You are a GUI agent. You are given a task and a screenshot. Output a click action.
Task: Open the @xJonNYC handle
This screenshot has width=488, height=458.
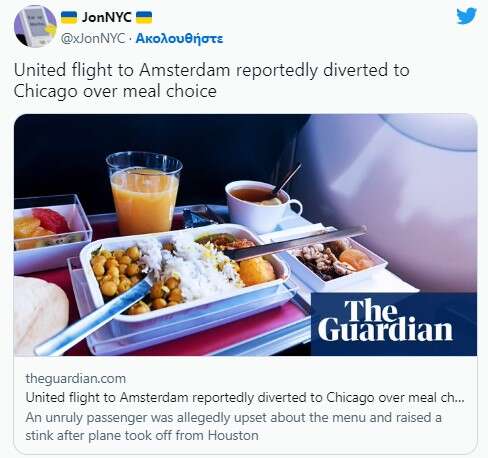click(93, 38)
